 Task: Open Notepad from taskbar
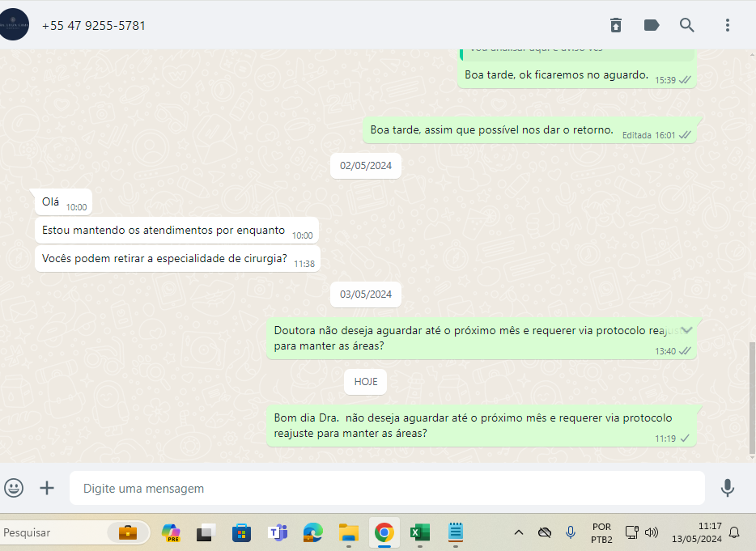456,532
